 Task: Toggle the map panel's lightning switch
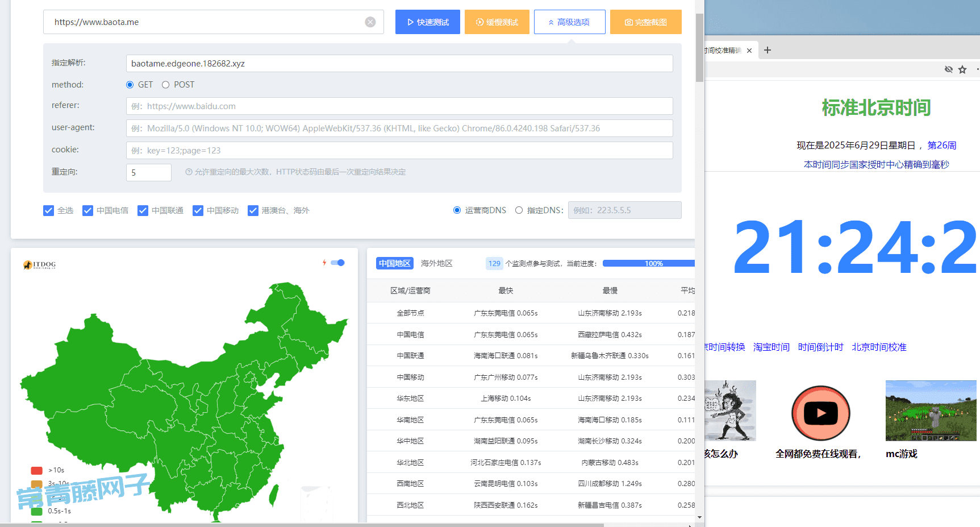338,263
